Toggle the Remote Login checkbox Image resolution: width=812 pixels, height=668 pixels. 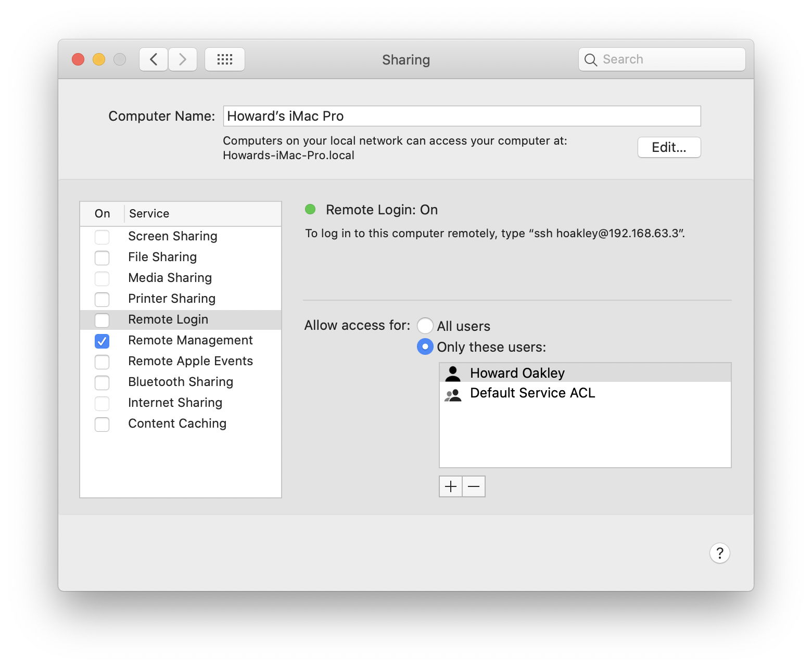pos(102,320)
